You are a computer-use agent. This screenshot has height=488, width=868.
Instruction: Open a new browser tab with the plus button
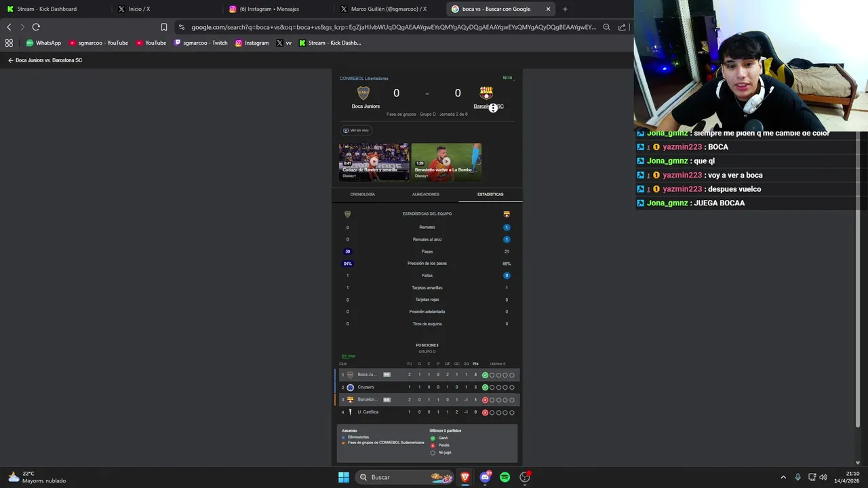pos(565,9)
